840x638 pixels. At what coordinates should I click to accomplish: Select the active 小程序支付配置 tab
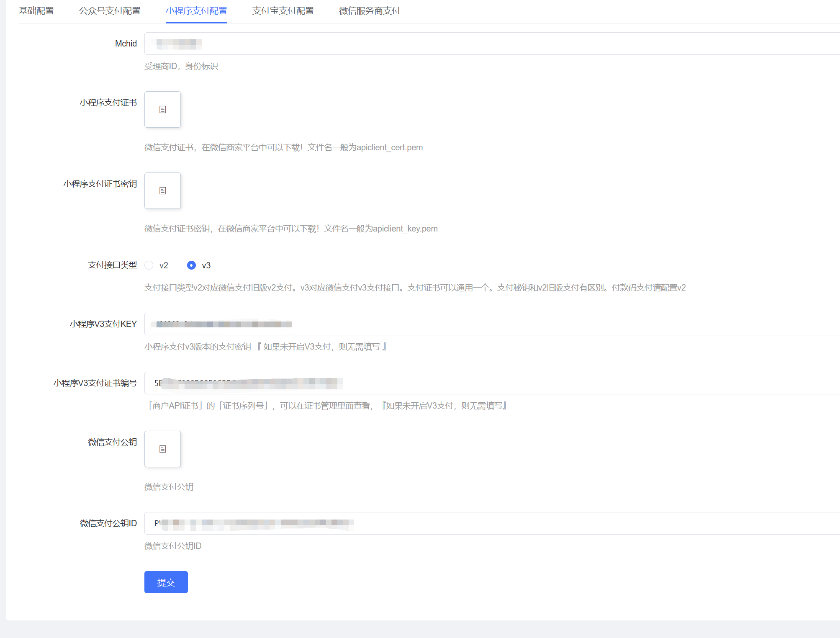tap(197, 11)
